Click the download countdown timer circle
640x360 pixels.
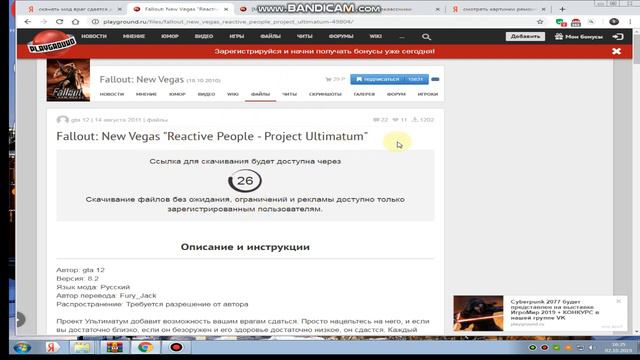pyautogui.click(x=245, y=180)
